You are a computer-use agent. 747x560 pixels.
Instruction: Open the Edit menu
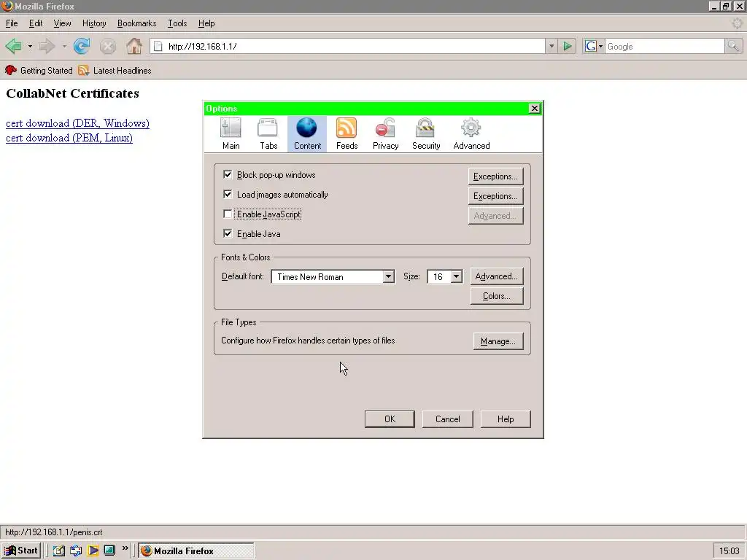36,23
